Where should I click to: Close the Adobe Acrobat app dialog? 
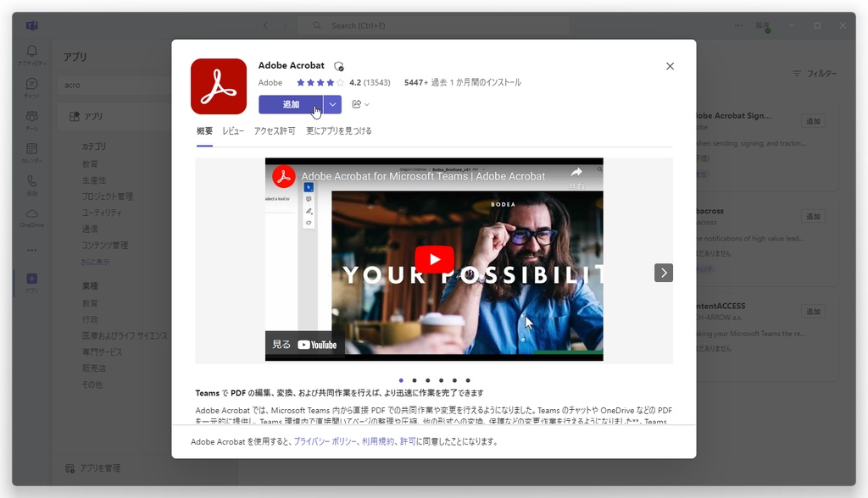point(670,66)
